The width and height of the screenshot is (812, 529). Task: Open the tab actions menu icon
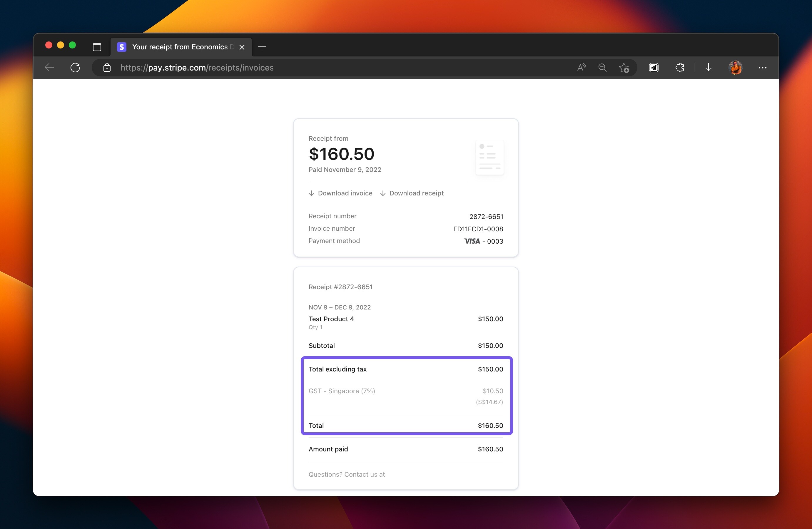97,47
